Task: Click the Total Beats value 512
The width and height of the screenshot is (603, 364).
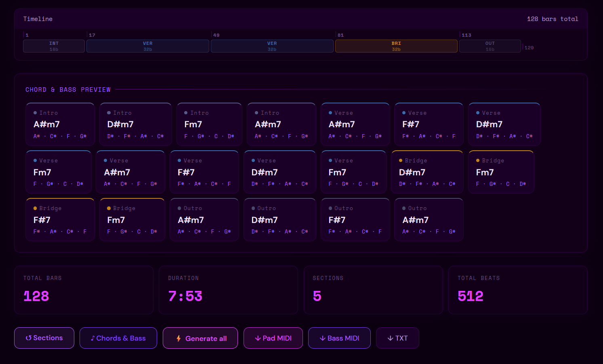Action: [471, 296]
